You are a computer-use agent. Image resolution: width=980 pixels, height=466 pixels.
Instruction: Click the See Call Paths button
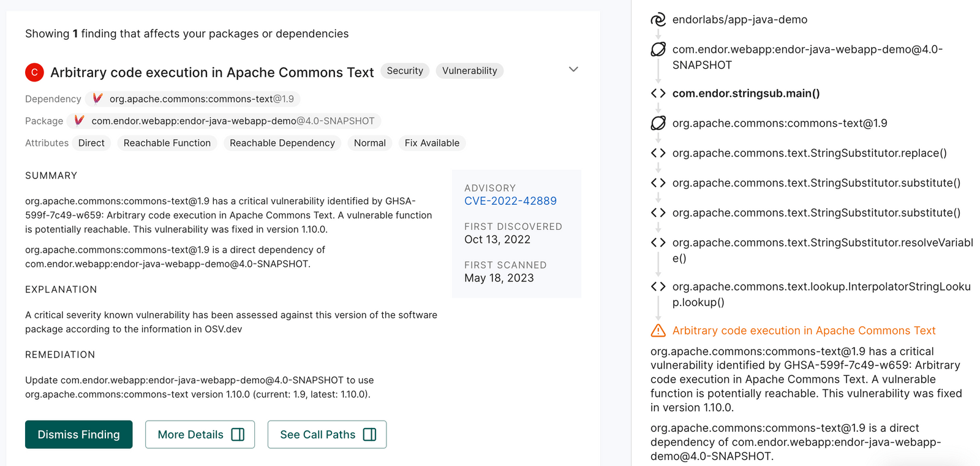tap(327, 435)
